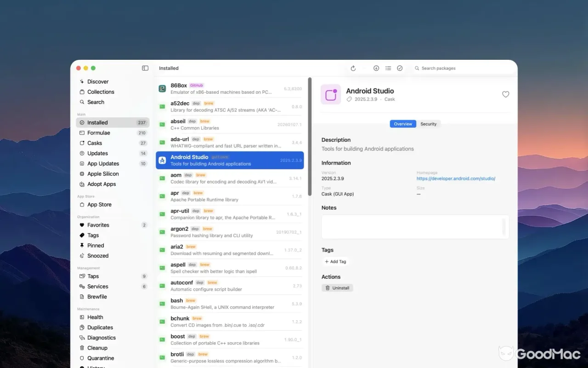The width and height of the screenshot is (588, 368).
Task: Open Updates in the sidebar
Action: 113,153
